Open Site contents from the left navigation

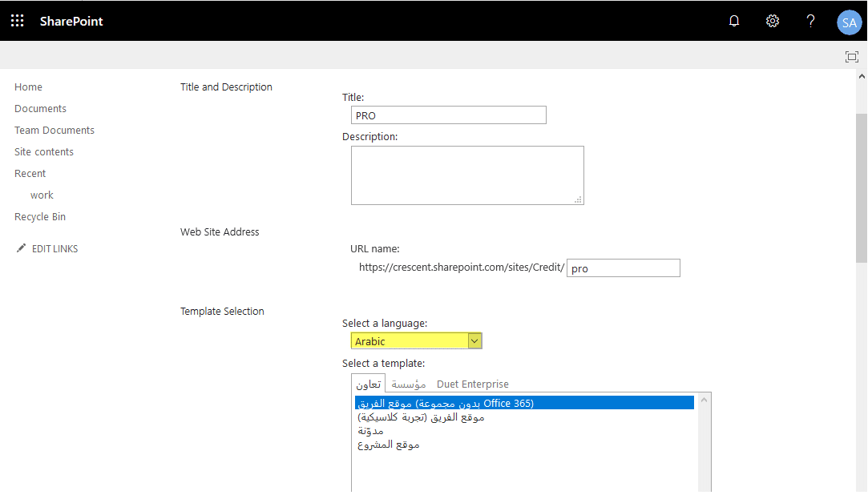pyautogui.click(x=44, y=151)
